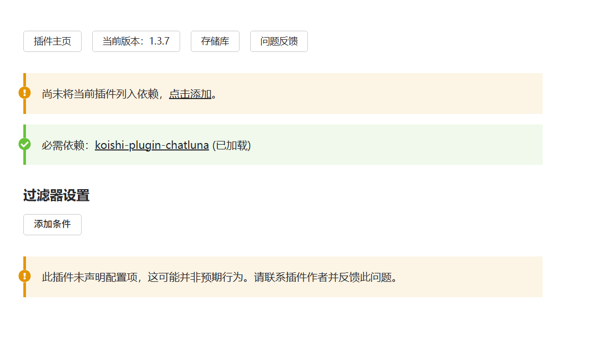
Task: Open the 插件主页 button
Action: pyautogui.click(x=52, y=41)
